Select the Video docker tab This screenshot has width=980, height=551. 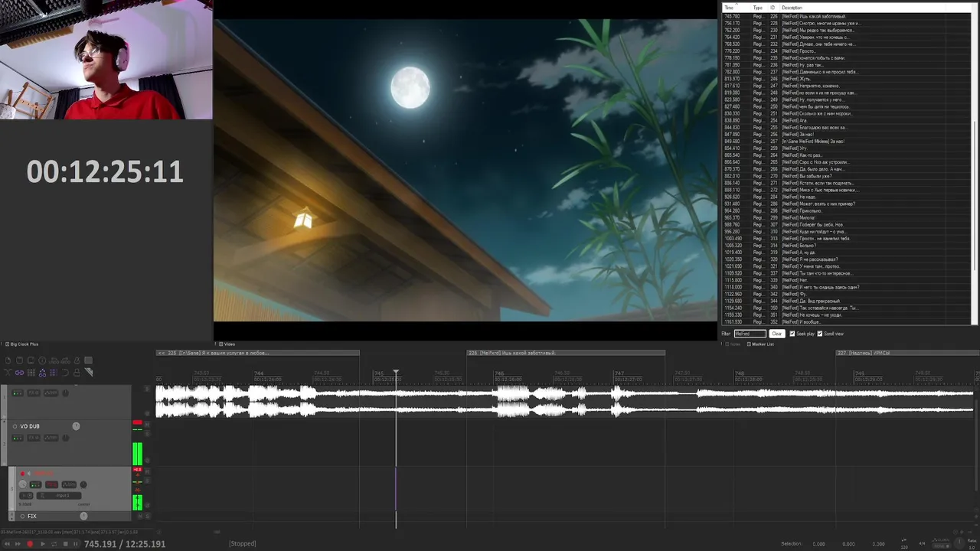tap(227, 344)
